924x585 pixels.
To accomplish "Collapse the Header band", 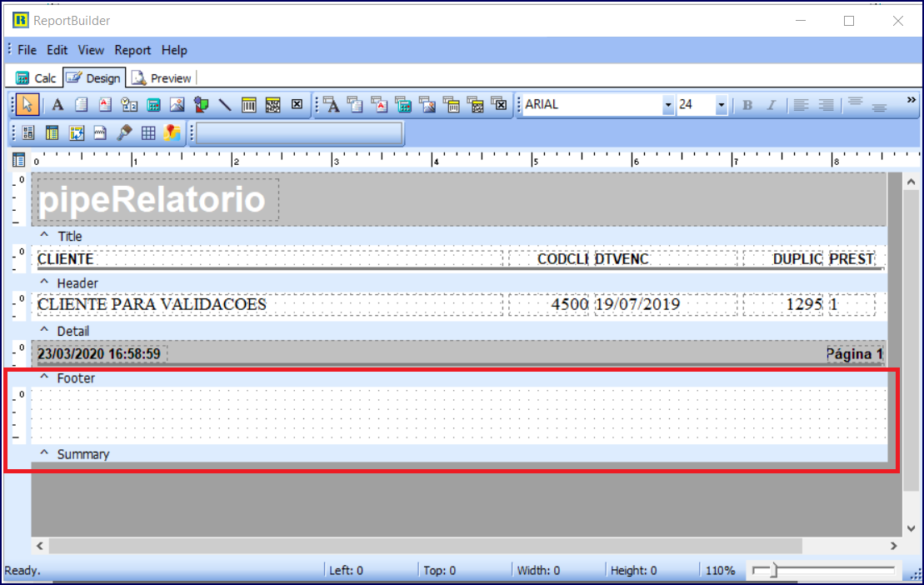I will pos(44,282).
